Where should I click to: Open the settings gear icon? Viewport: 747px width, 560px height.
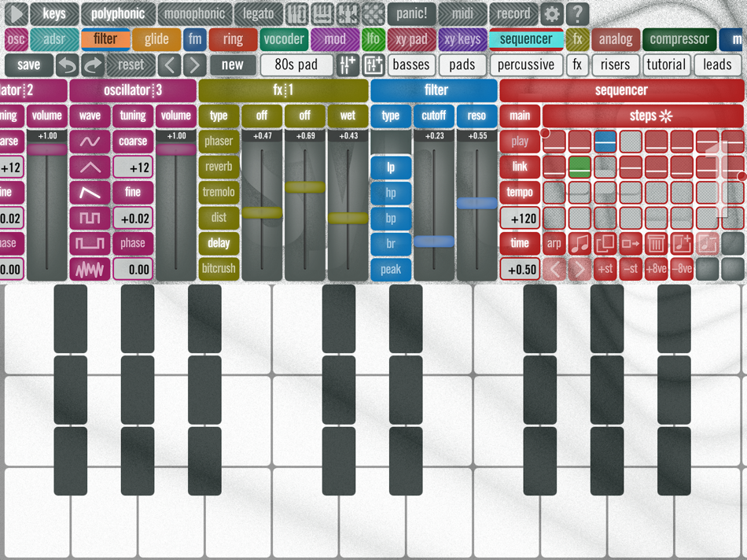[553, 13]
